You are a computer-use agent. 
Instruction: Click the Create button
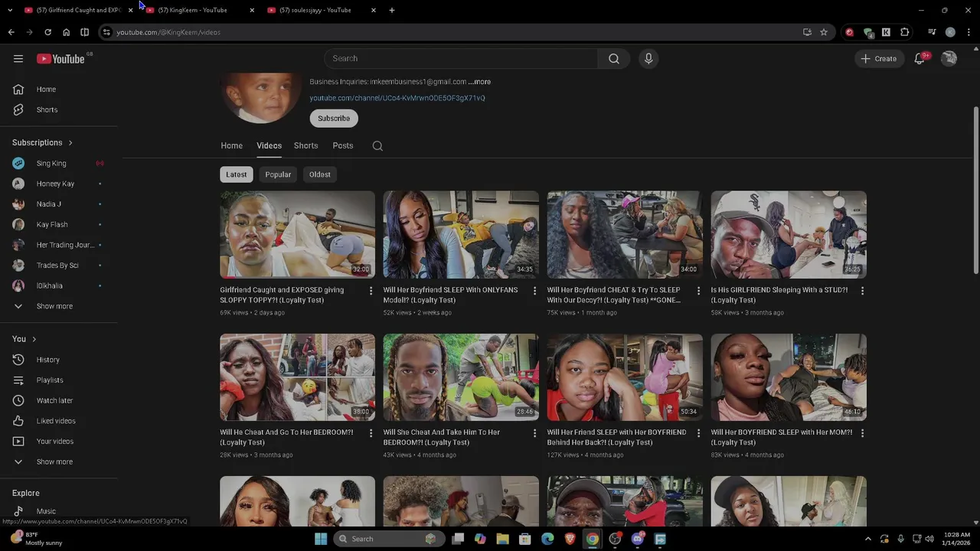click(879, 59)
